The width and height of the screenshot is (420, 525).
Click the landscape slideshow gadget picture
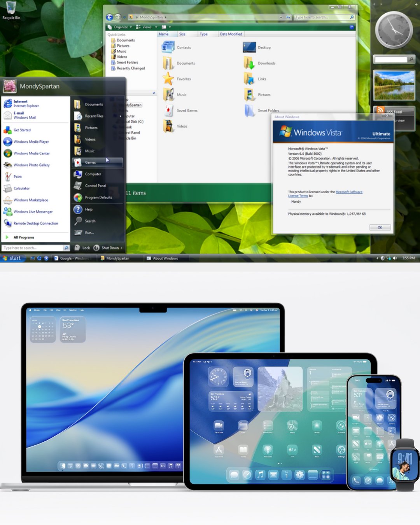point(394,85)
